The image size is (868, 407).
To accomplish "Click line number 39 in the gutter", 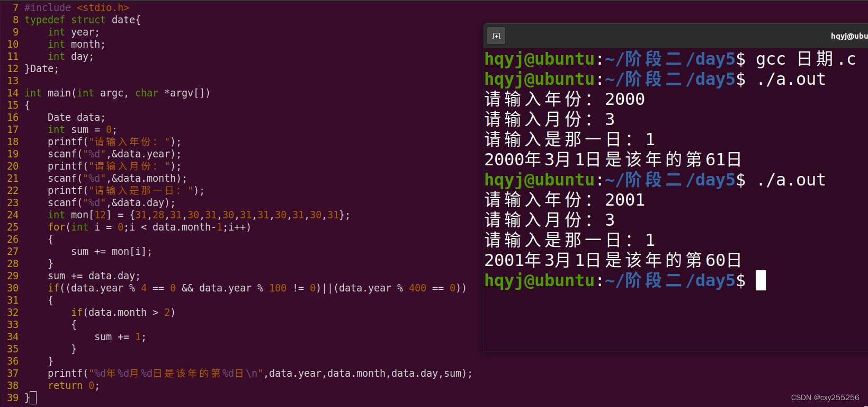I will pyautogui.click(x=13, y=397).
